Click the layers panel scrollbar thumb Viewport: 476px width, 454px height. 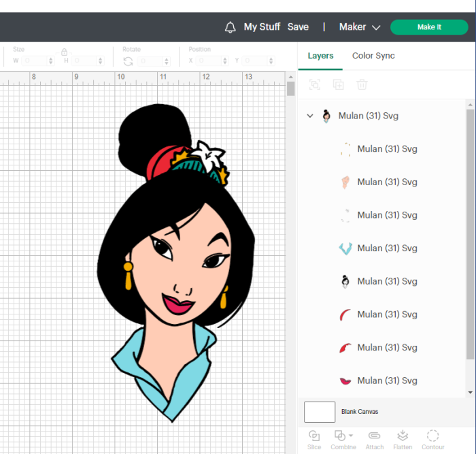click(471, 235)
